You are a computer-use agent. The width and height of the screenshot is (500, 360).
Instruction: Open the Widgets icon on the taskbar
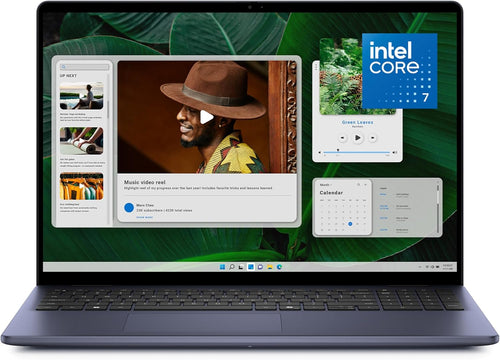point(251,267)
